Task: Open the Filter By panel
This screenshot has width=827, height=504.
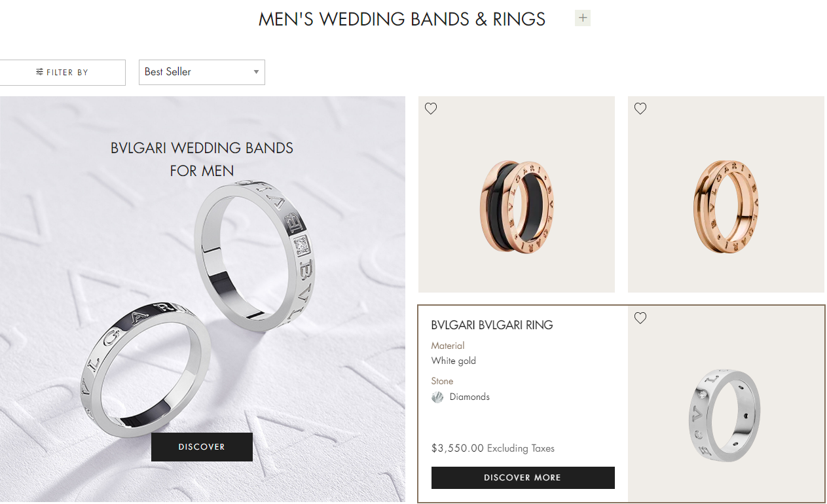Action: tap(62, 73)
